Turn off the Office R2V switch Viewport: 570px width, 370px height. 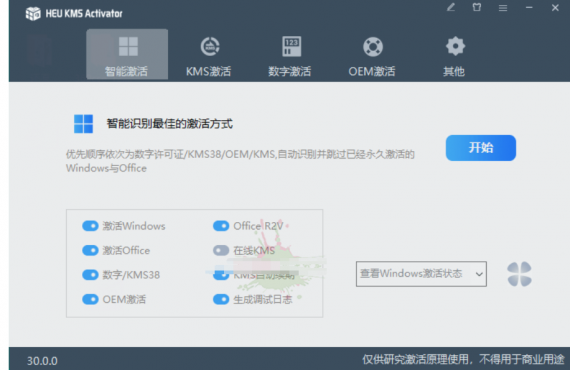point(221,226)
